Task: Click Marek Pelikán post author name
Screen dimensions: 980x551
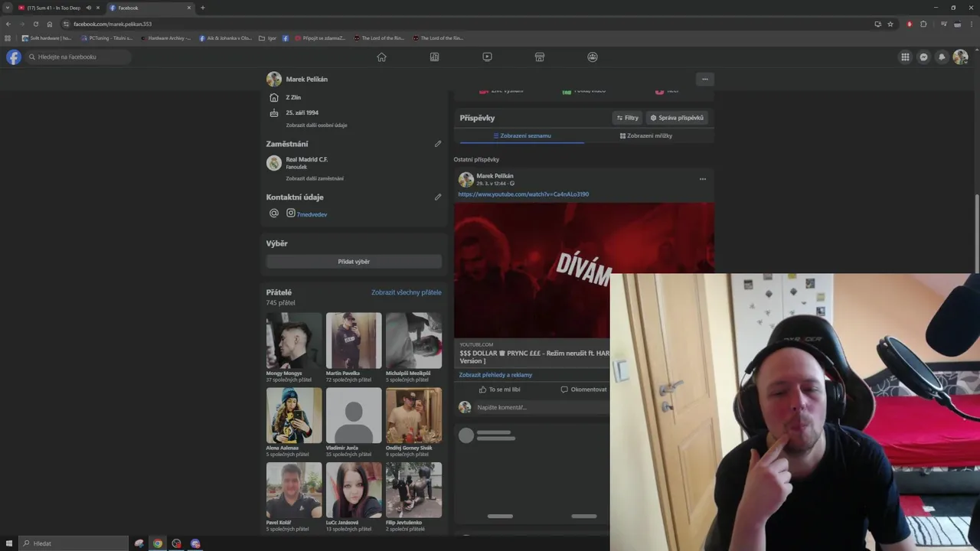Action: pyautogui.click(x=495, y=176)
